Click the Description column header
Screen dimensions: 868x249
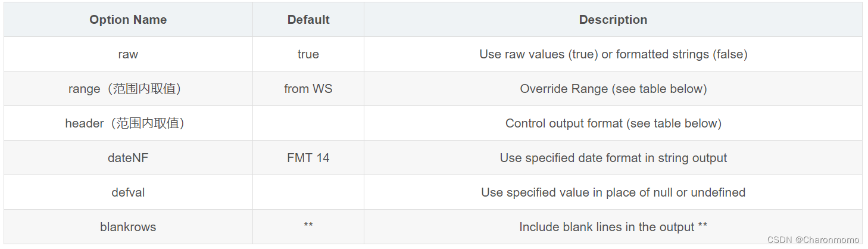613,20
